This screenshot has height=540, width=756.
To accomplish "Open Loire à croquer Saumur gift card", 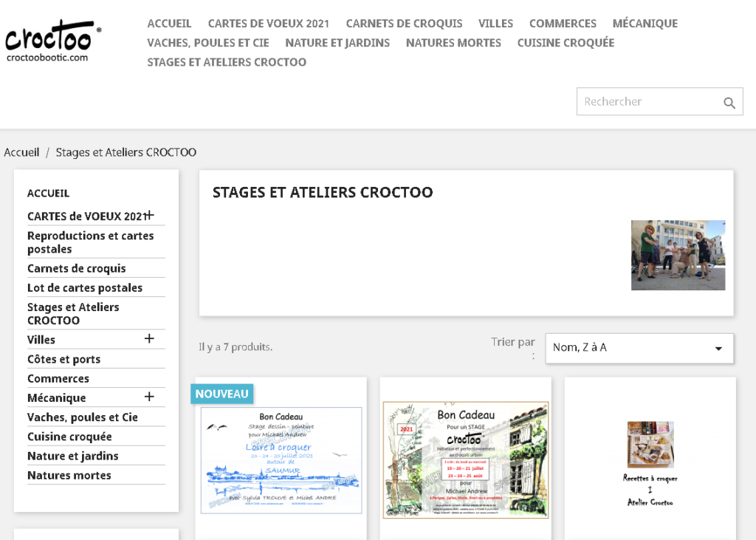I will tap(281, 460).
